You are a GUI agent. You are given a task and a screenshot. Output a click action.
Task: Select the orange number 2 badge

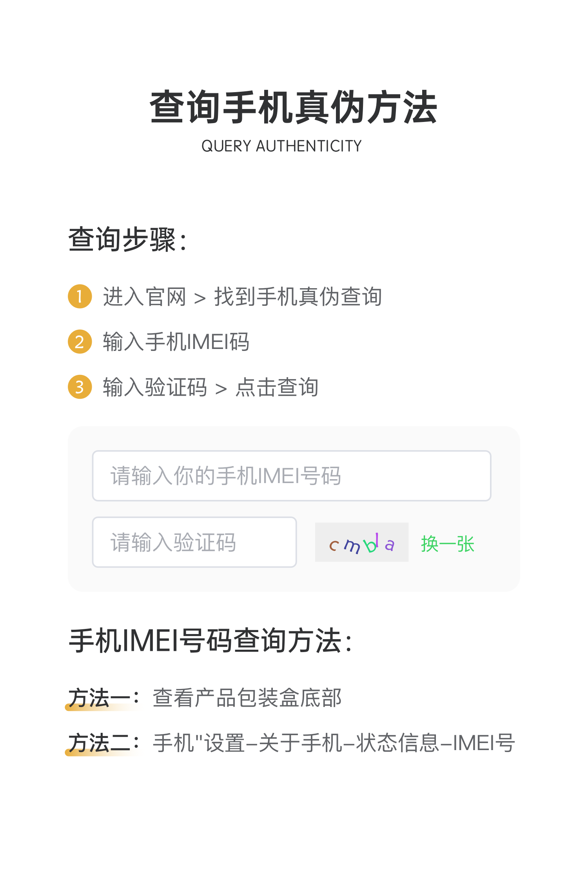click(x=80, y=342)
